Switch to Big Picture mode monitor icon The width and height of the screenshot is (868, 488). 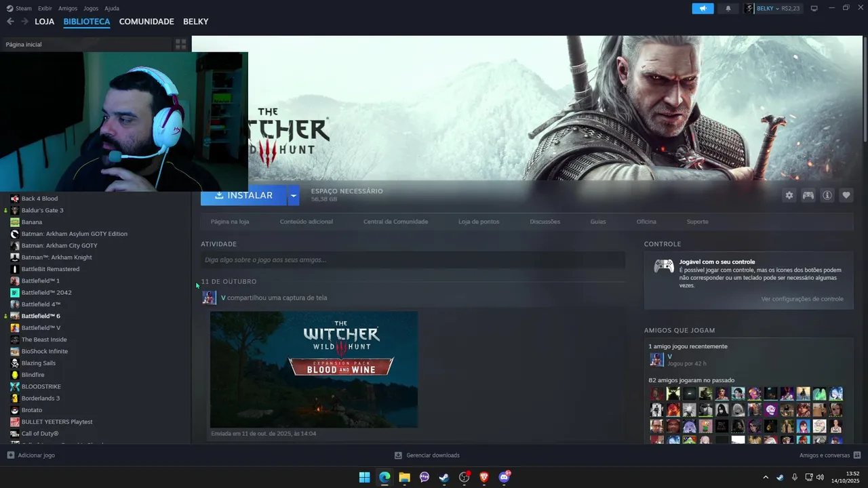click(x=814, y=8)
